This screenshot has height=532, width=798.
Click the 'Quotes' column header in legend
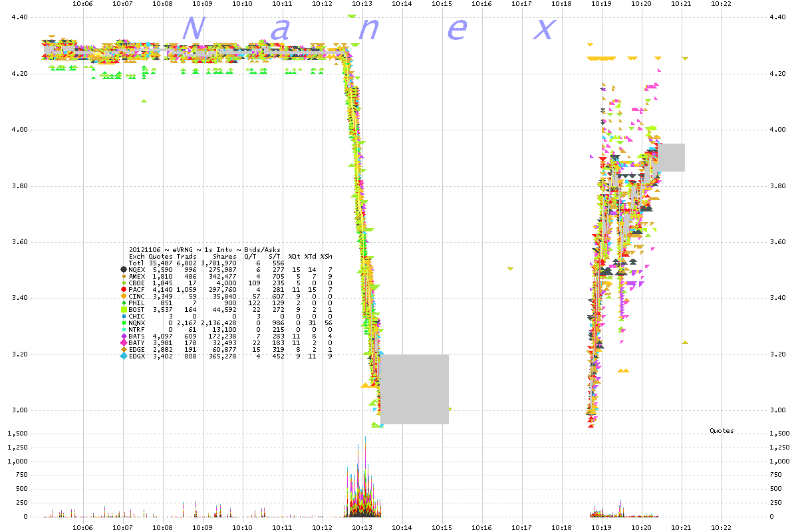[x=160, y=256]
